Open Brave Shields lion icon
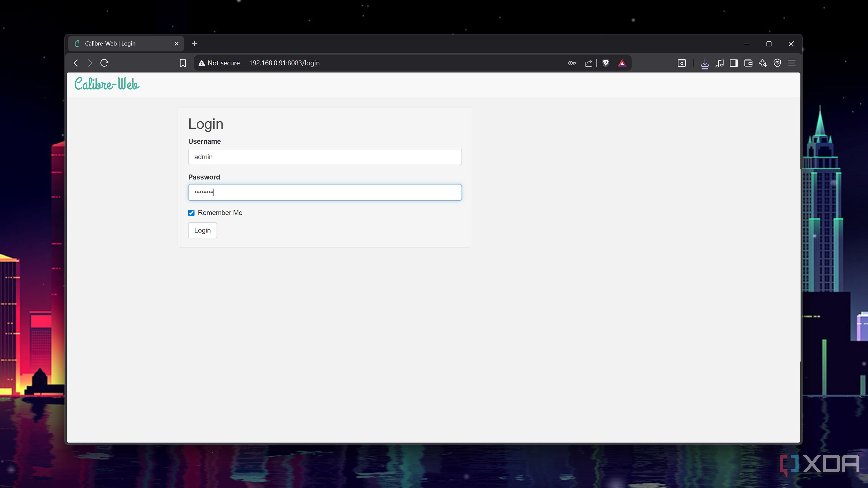Screen dimensions: 868x488 [x=606, y=63]
